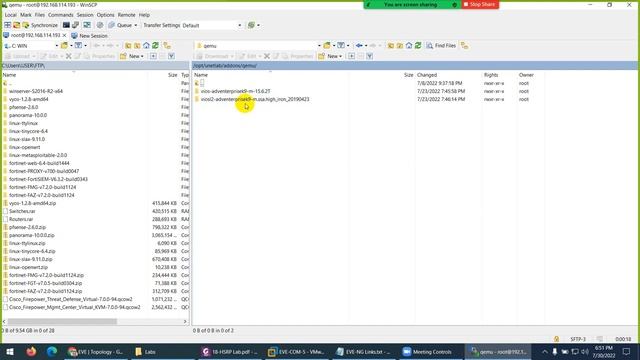Close the root@192.168.114.193 session tab
The width and height of the screenshot is (640, 360).
pos(64,36)
